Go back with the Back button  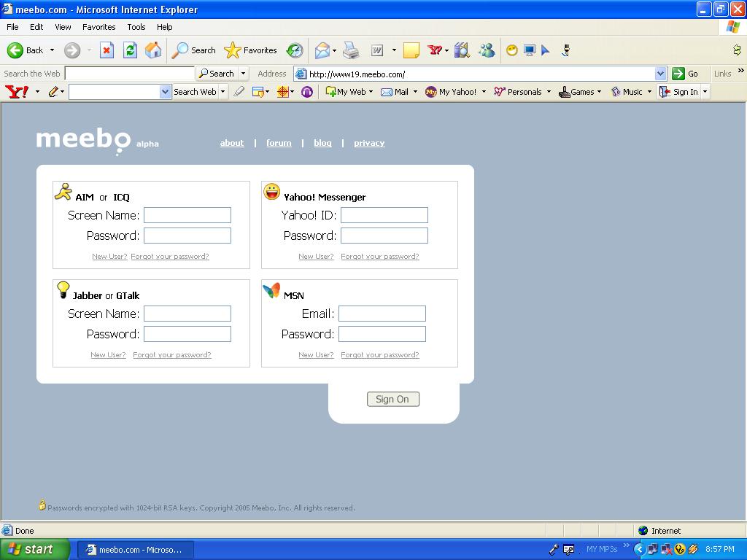[x=25, y=50]
